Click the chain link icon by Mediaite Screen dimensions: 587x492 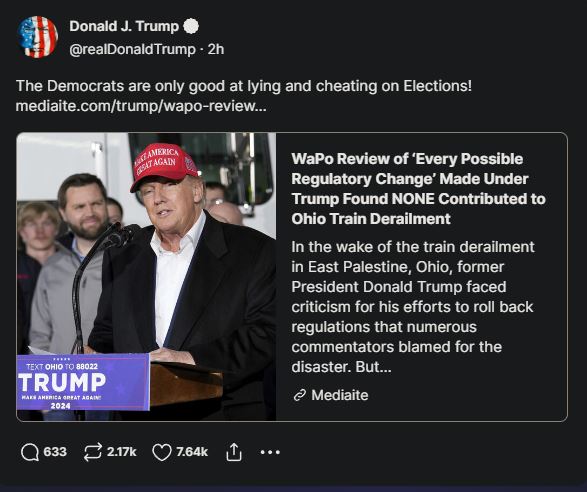300,395
